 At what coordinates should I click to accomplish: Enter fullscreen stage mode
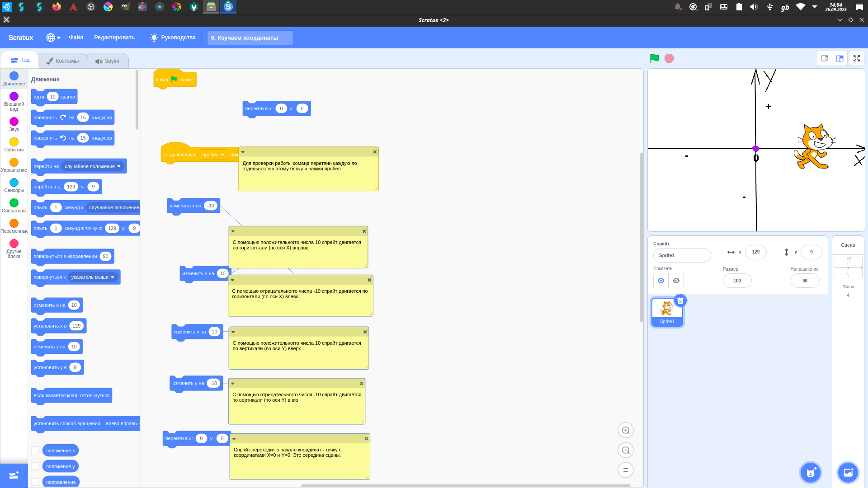(856, 58)
